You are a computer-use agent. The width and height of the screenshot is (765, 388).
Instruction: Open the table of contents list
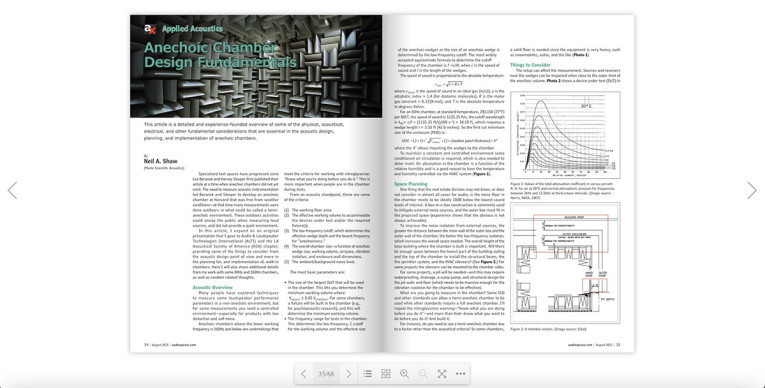[367, 374]
